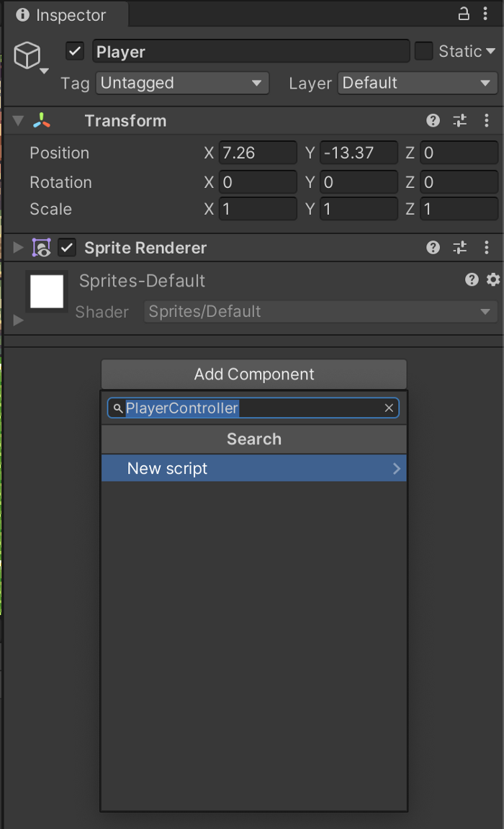Open Transform component help reference
Screen dimensions: 504x829
433,120
